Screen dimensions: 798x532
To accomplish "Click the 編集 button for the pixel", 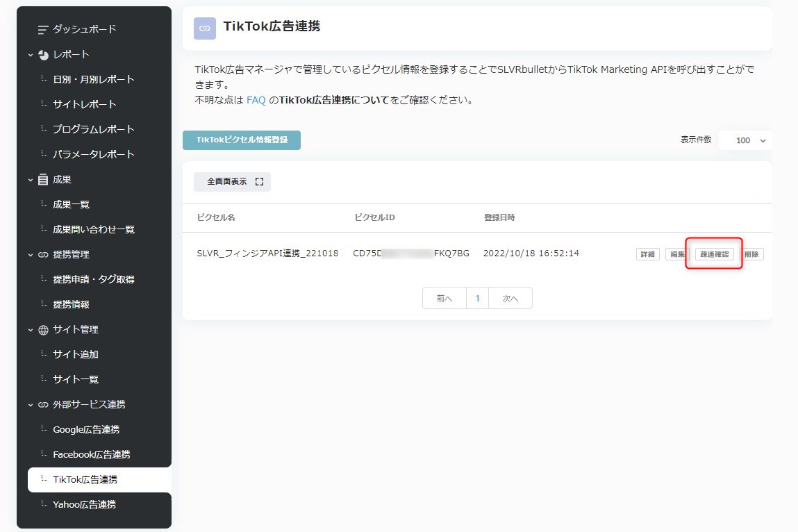I will click(x=676, y=254).
